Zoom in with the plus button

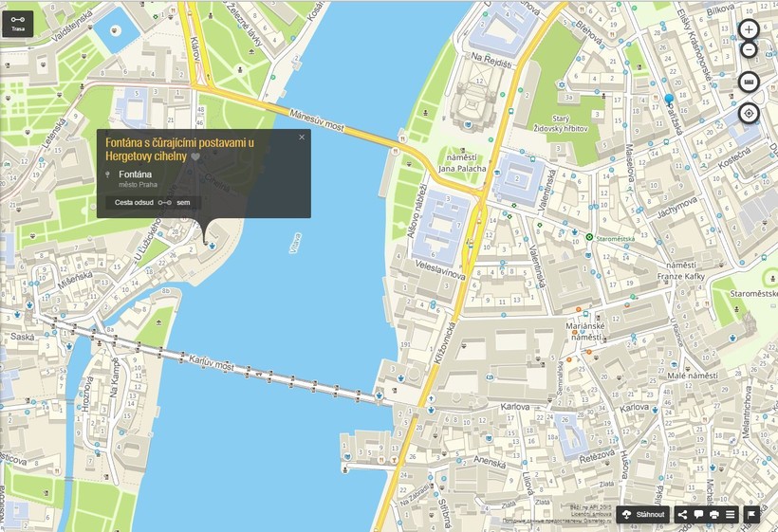tap(749, 31)
